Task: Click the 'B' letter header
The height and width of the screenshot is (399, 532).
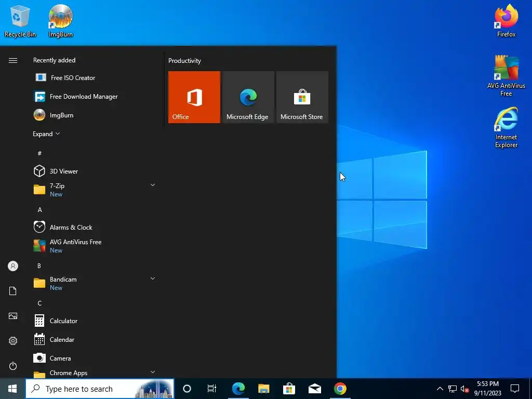Action: point(39,266)
